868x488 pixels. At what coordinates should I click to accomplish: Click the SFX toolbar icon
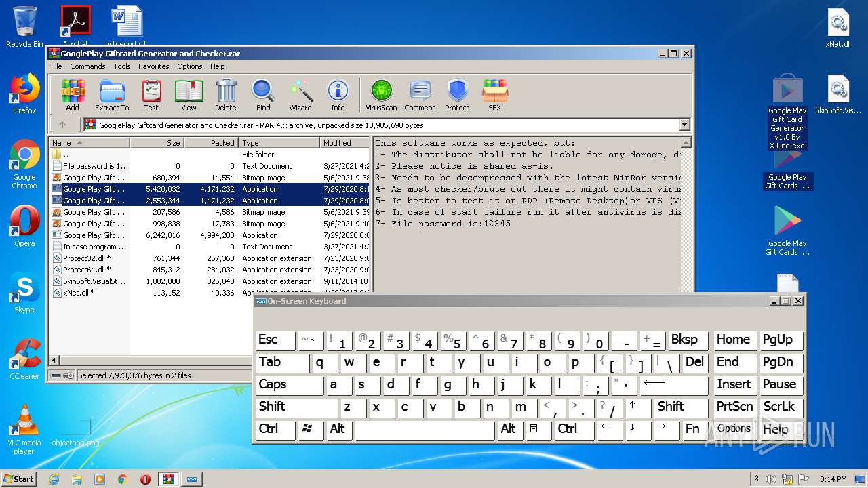495,95
